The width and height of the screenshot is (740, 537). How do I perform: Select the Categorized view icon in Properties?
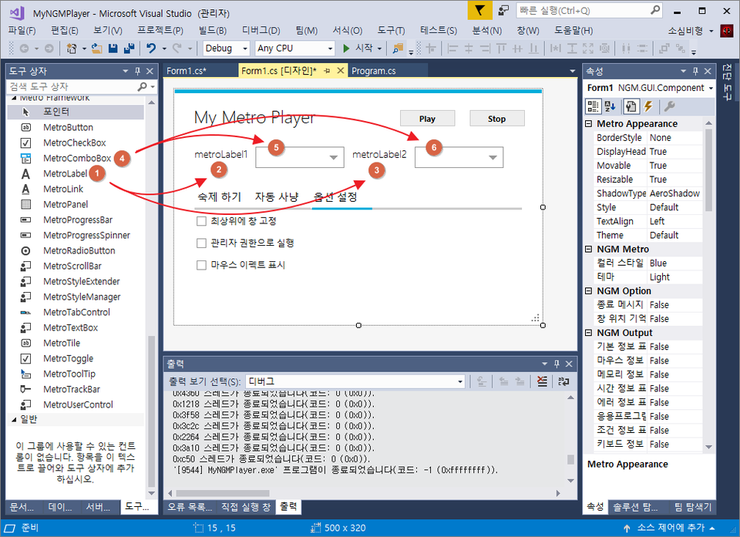pyautogui.click(x=593, y=107)
